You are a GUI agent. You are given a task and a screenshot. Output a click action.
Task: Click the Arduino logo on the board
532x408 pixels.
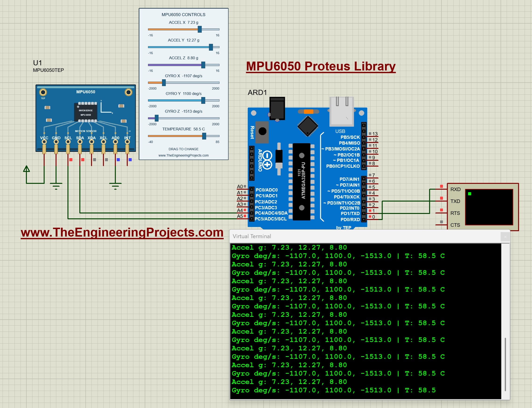[267, 160]
